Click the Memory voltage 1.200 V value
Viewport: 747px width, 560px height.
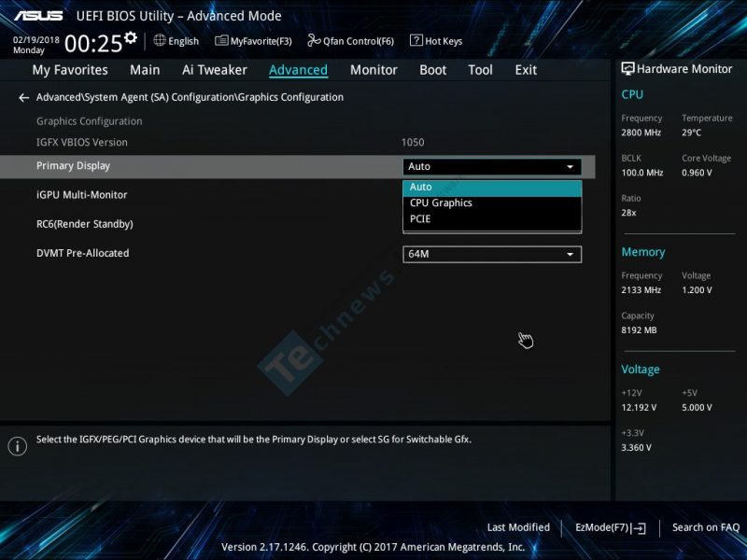(697, 290)
